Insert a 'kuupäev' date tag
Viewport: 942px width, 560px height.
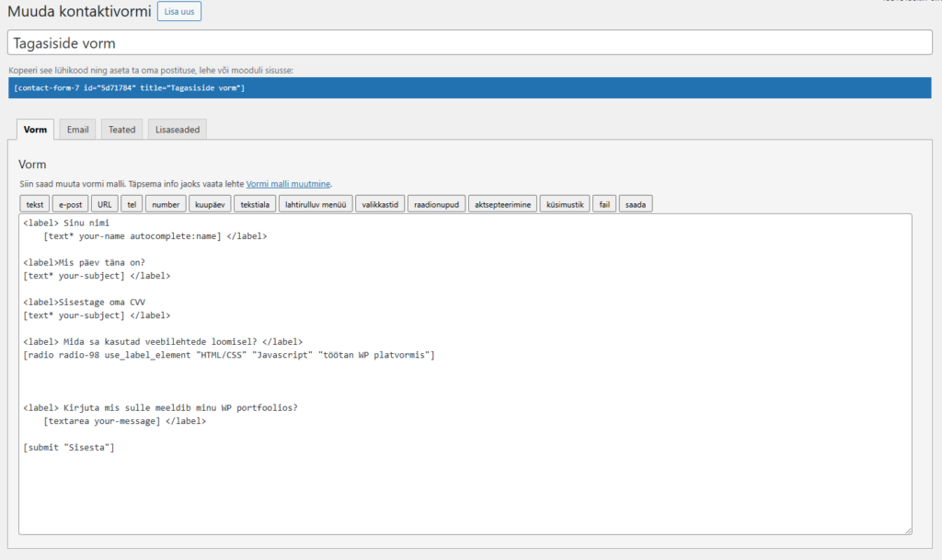pyautogui.click(x=210, y=204)
